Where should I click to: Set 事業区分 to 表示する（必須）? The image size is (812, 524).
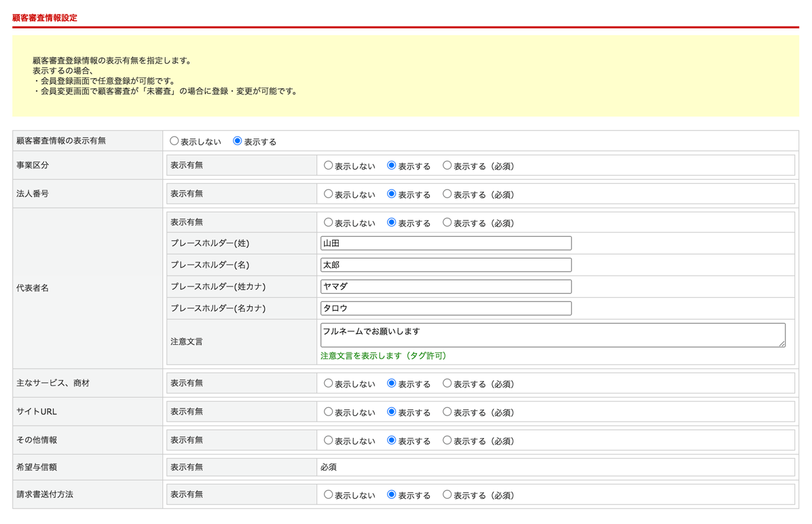447,166
